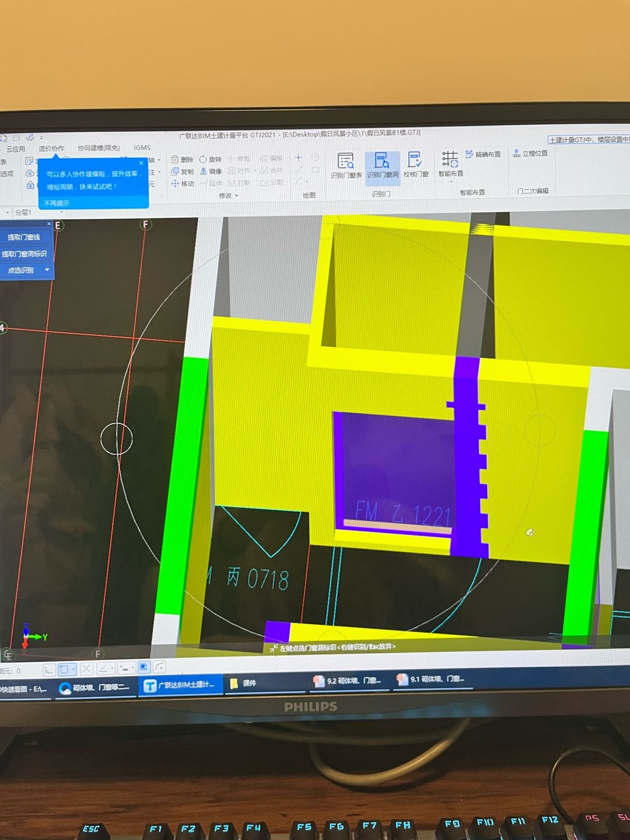Viewport: 630px width, 840px height.
Task: Open the 造价协作 ribbon tab
Action: (x=51, y=149)
